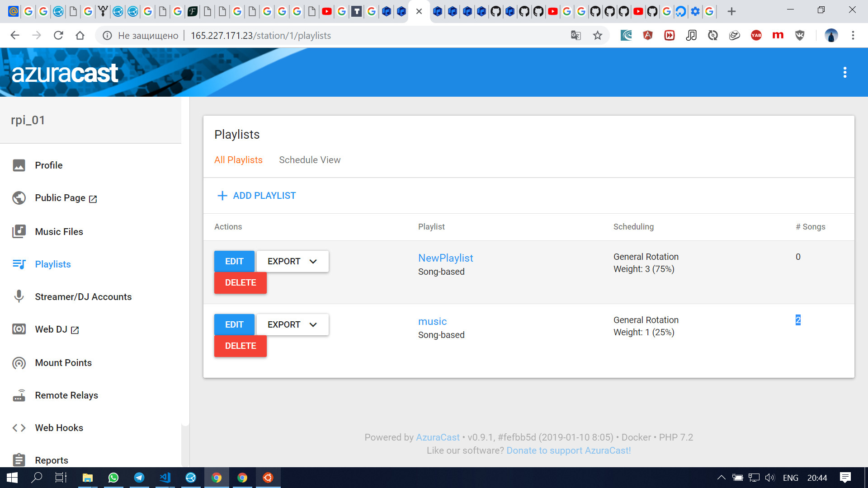Click the Google Translate icon in address bar
This screenshot has height=488, width=868.
click(576, 35)
